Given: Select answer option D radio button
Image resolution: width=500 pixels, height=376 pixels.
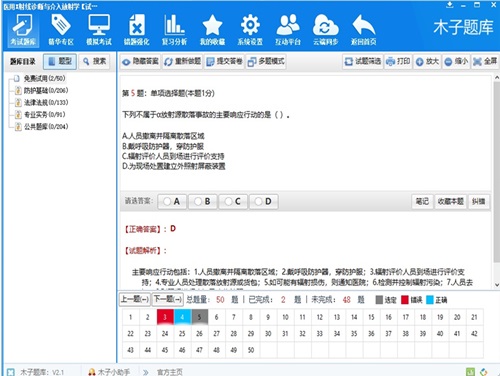Looking at the screenshot, I should (263, 201).
